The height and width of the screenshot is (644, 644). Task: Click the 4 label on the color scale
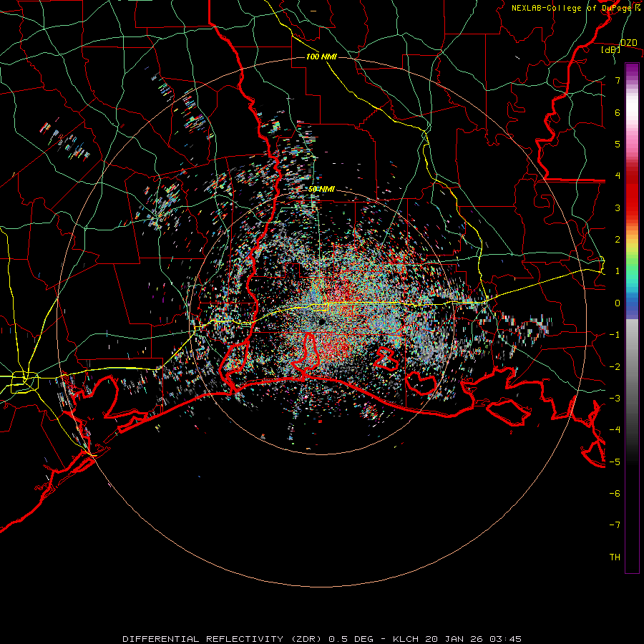618,176
